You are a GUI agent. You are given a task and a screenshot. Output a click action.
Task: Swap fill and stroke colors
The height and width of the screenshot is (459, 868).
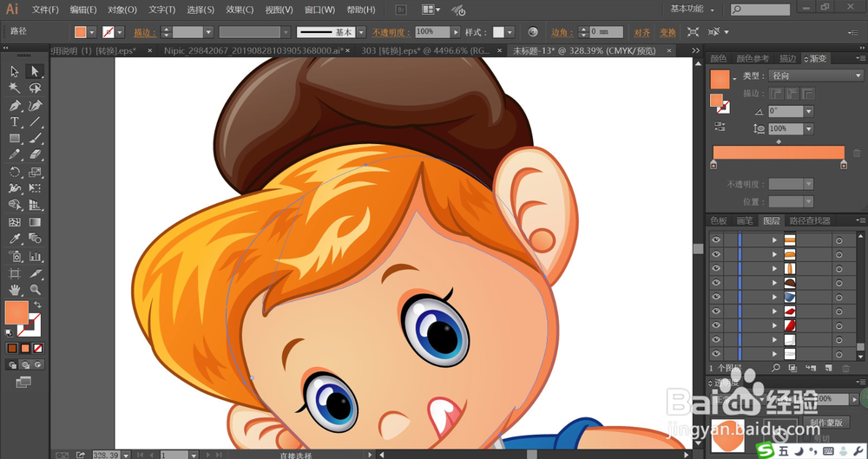37,305
